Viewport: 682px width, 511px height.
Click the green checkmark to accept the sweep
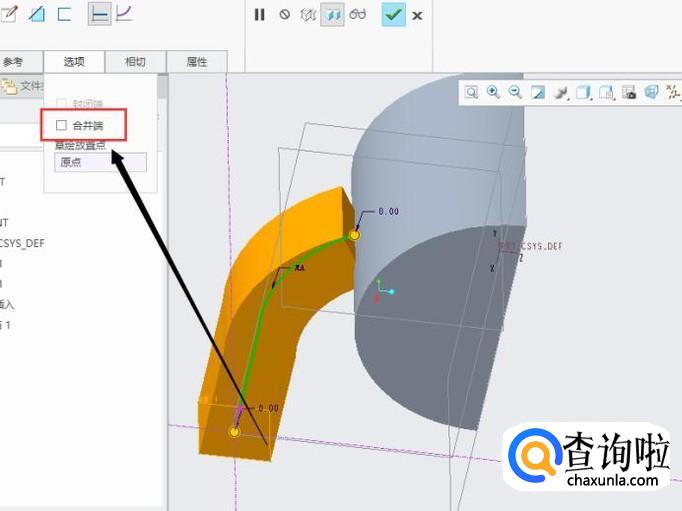click(393, 14)
